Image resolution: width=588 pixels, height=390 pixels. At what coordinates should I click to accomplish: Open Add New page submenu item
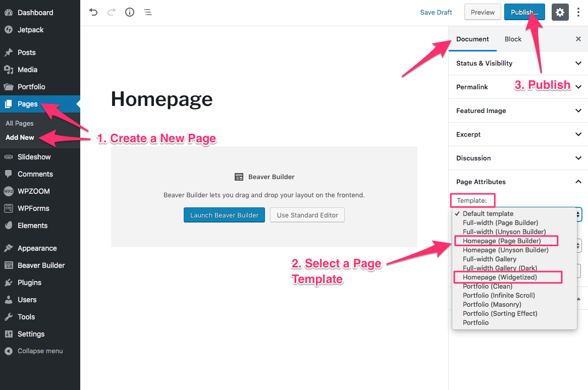20,138
